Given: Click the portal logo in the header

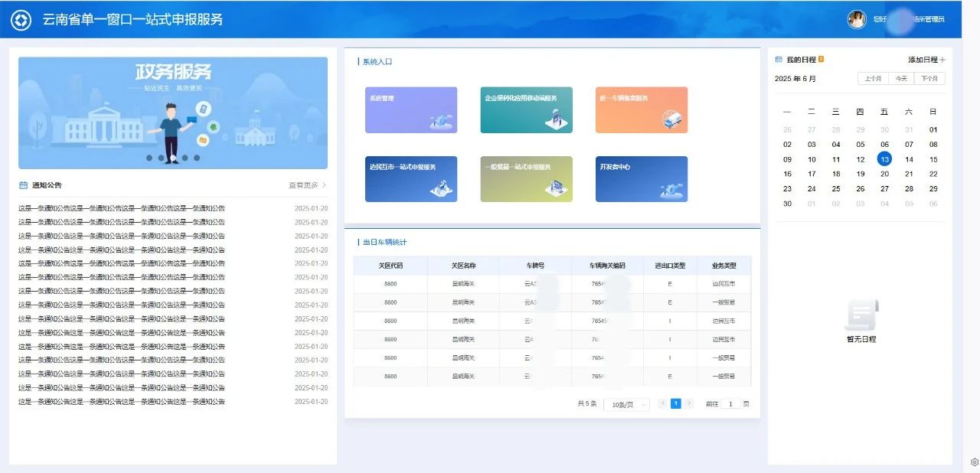Looking at the screenshot, I should [21, 20].
